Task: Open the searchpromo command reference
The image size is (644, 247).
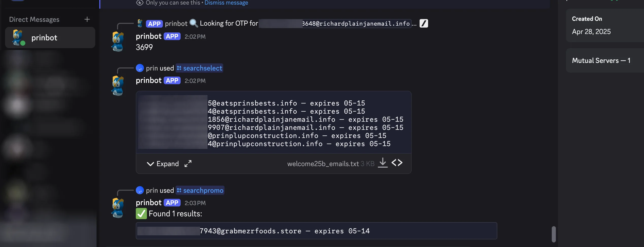Action: pos(200,190)
